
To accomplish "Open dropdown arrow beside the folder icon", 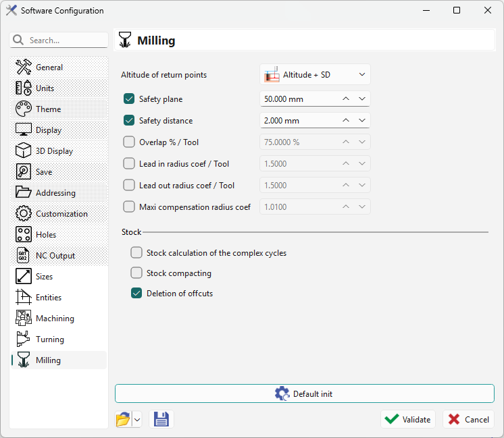I will click(136, 419).
